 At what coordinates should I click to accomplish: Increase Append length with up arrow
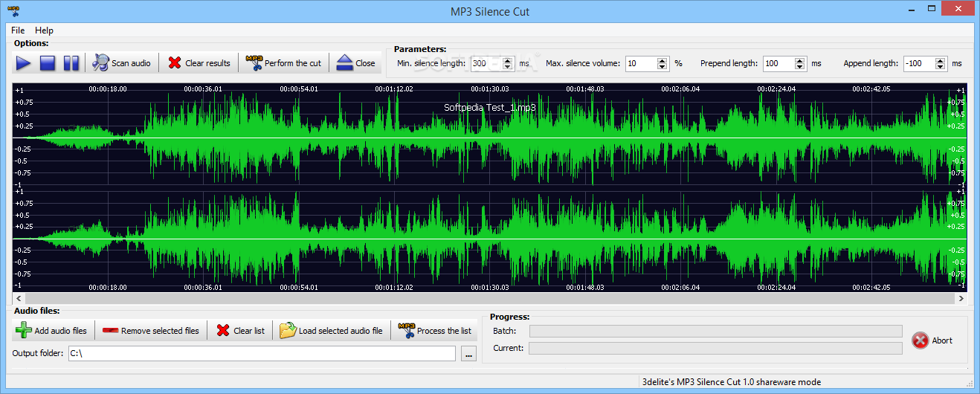point(941,60)
